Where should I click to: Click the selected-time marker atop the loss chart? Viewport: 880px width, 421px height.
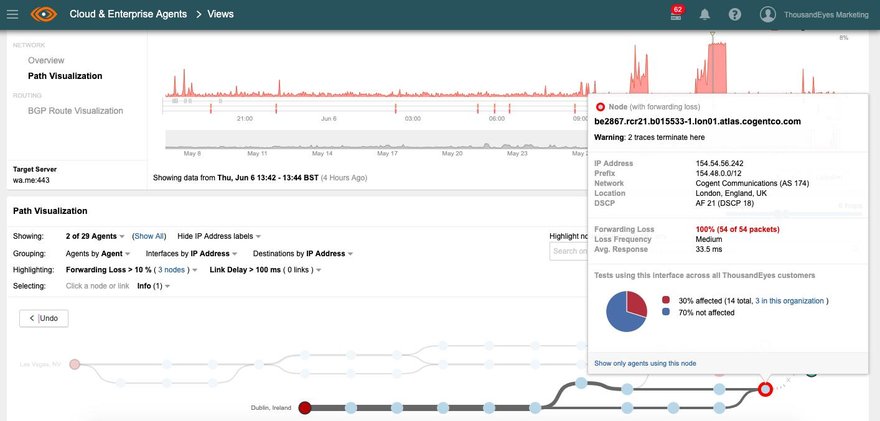pyautogui.click(x=712, y=36)
